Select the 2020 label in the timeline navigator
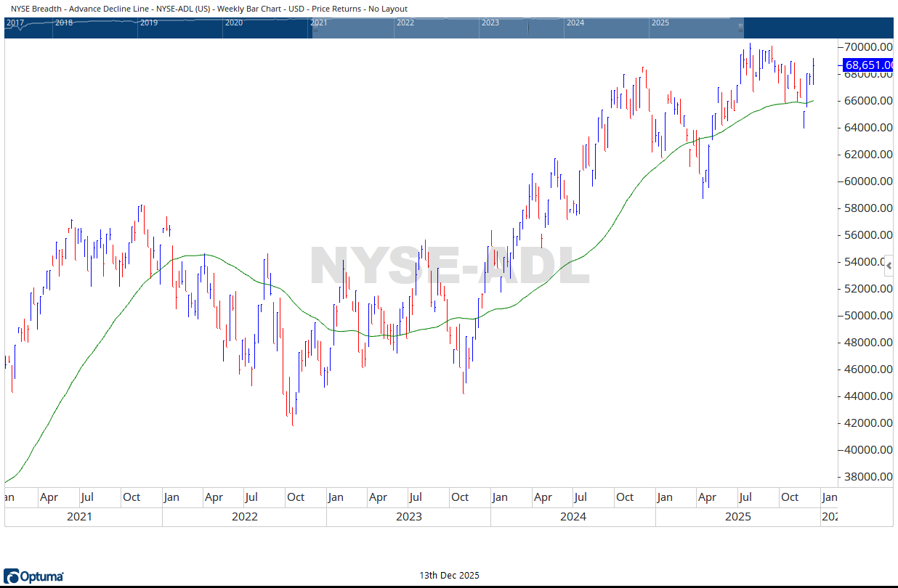Screen dimensions: 898x588 [x=235, y=23]
